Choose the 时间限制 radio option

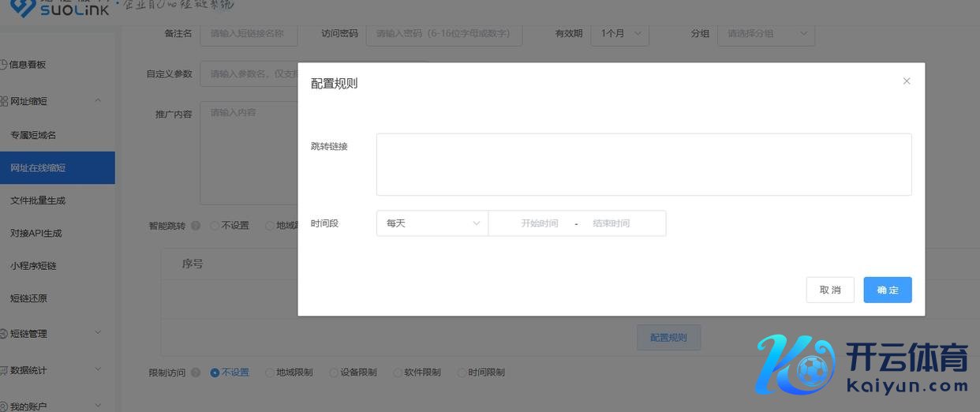(462, 373)
